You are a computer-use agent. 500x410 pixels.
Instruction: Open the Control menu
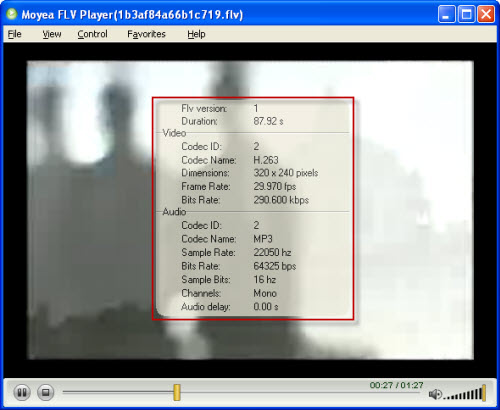pos(92,34)
